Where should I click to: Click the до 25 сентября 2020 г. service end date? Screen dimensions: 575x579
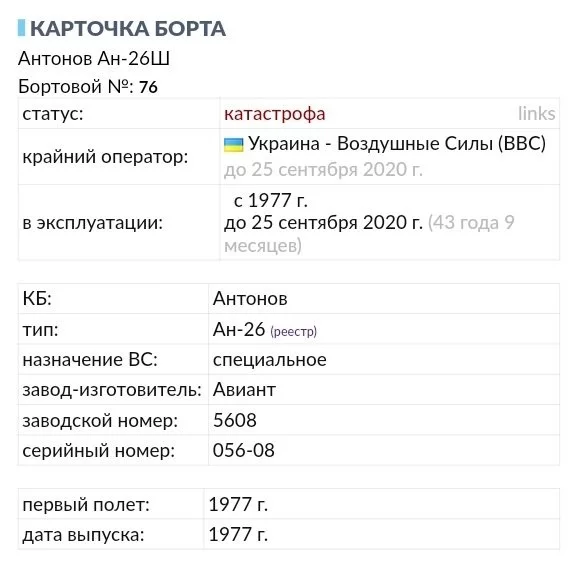pos(324,223)
